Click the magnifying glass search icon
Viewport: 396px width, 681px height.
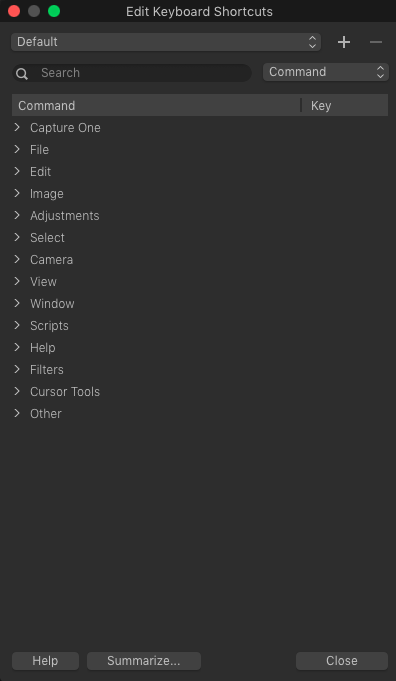[x=22, y=73]
